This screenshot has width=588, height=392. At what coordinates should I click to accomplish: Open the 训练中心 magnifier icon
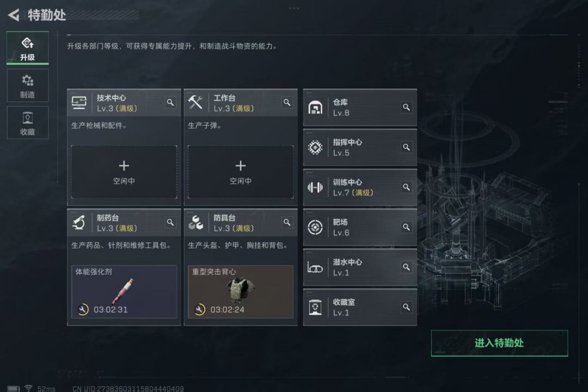coord(406,187)
